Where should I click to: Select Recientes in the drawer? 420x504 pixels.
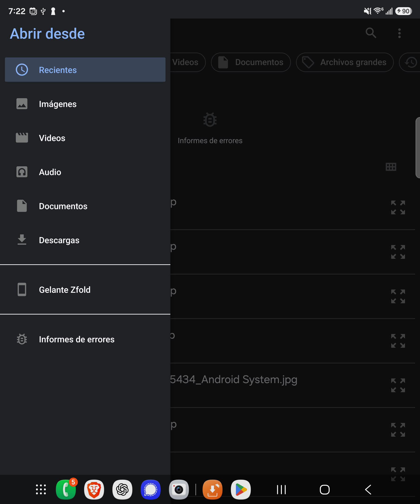pos(85,69)
